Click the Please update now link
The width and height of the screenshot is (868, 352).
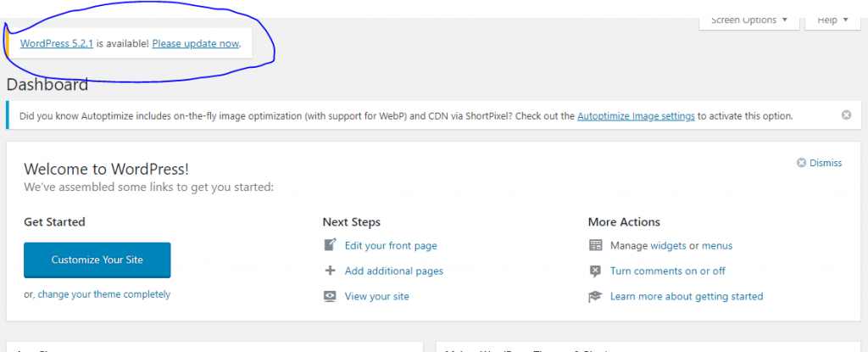coord(195,42)
